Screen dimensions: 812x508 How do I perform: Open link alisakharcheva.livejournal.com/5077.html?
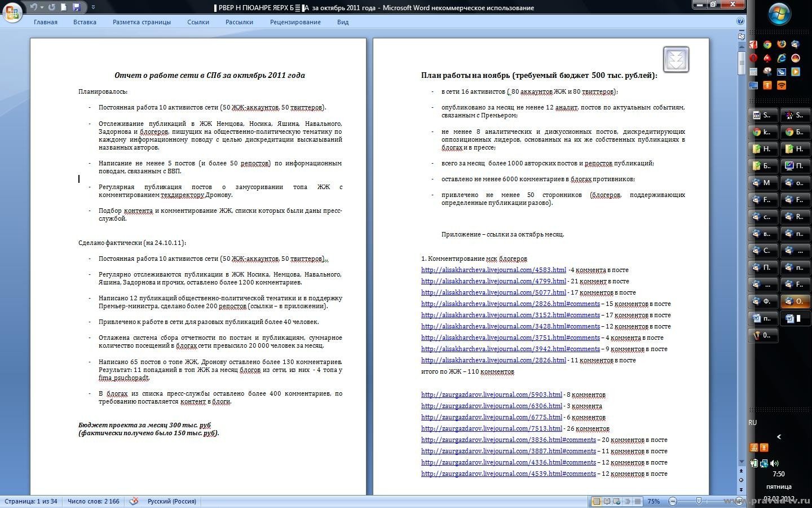tap(493, 292)
